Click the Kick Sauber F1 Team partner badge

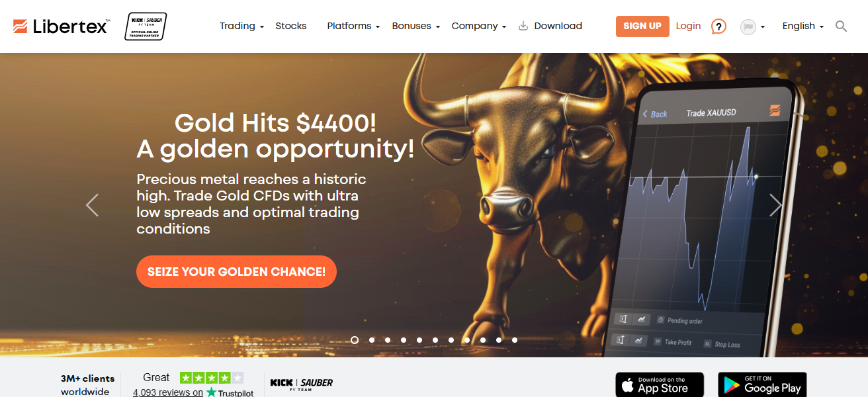(146, 26)
